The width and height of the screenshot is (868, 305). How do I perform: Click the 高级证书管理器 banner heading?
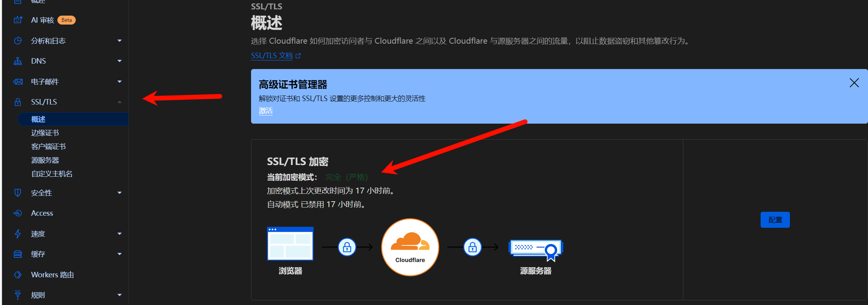point(293,85)
